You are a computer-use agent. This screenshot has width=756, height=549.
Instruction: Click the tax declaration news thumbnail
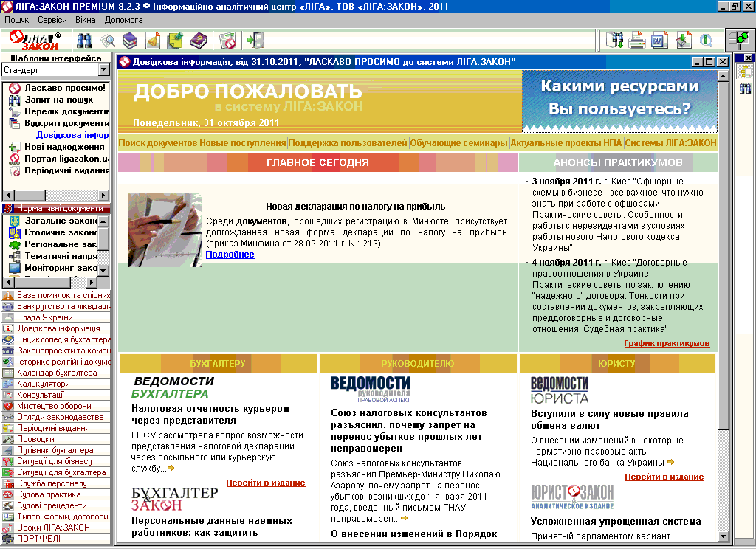[165, 230]
